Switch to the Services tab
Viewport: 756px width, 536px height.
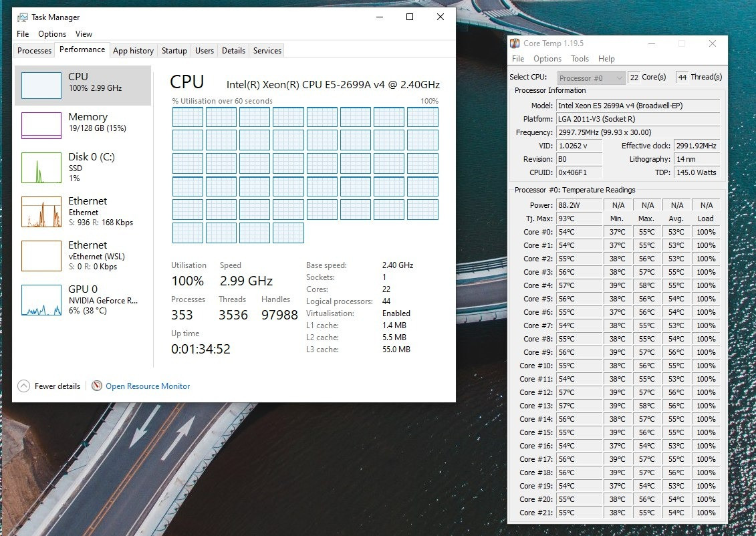tap(267, 51)
